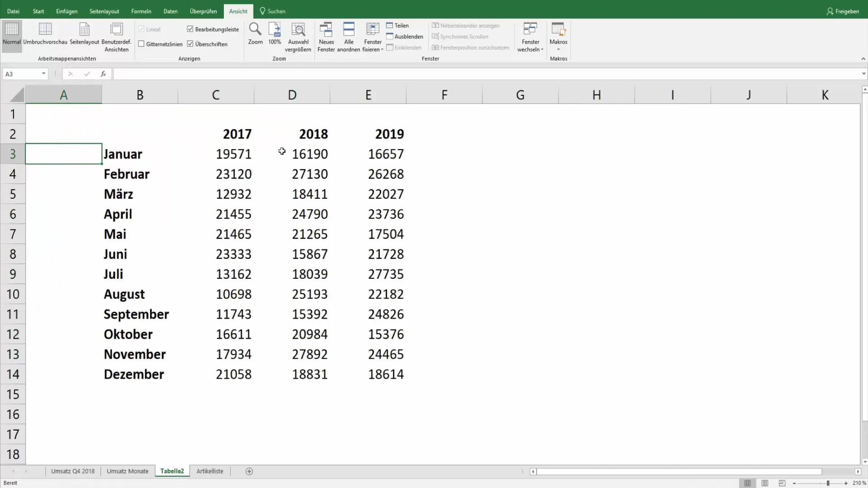Open the Ansicht ribbon tab
The width and height of the screenshot is (868, 488).
pyautogui.click(x=238, y=11)
